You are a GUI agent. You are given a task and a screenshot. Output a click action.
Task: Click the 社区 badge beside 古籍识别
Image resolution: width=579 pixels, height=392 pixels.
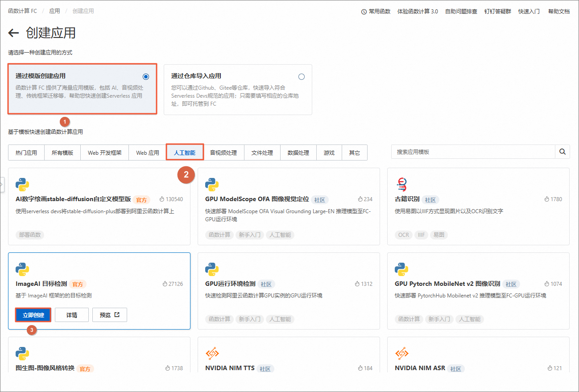(430, 200)
